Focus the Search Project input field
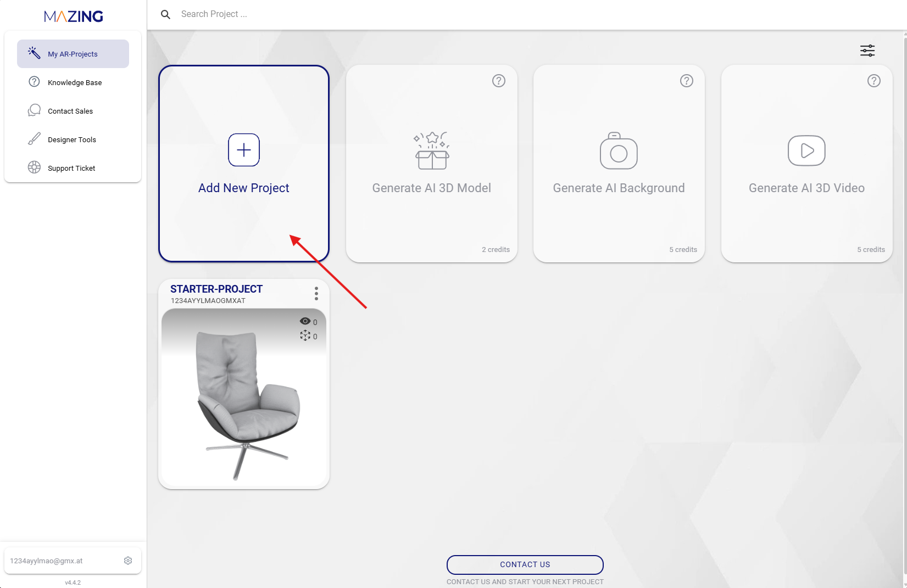The width and height of the screenshot is (907, 588). click(x=330, y=14)
